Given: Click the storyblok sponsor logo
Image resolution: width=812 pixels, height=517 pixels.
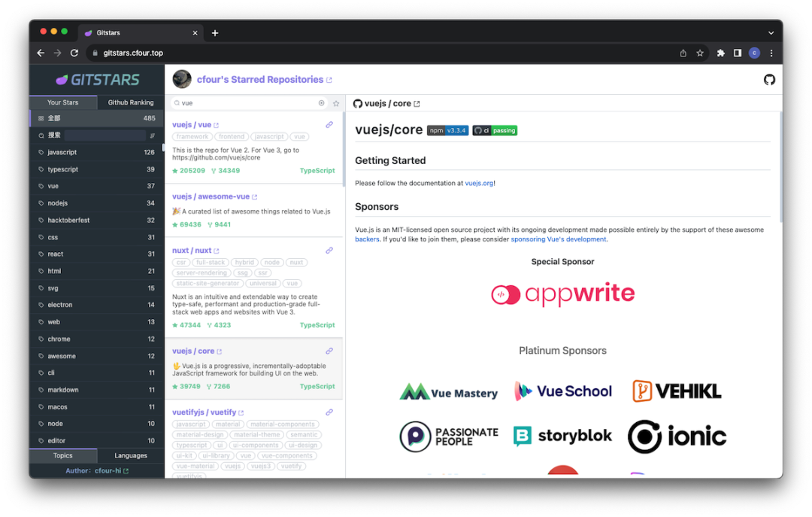Looking at the screenshot, I should click(563, 436).
